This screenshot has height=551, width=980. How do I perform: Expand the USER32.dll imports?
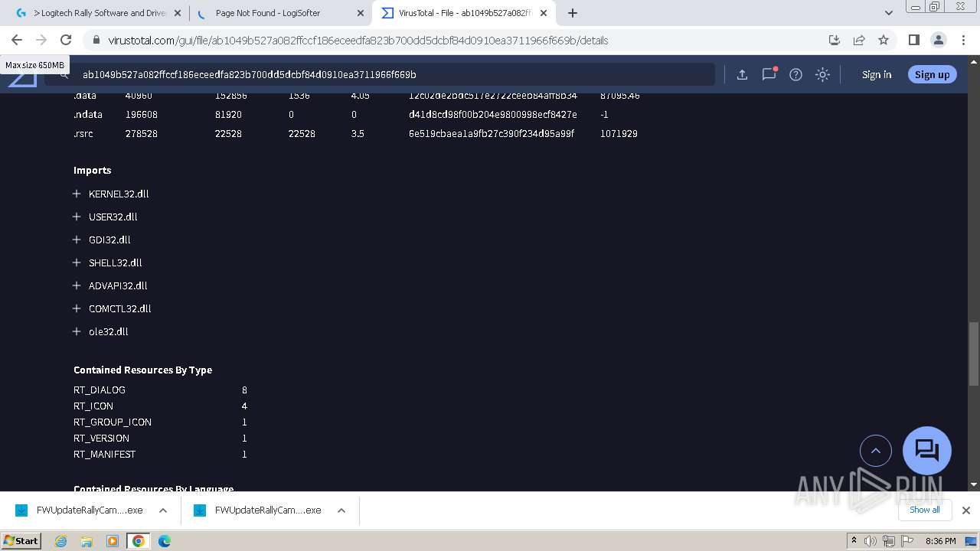tap(77, 217)
